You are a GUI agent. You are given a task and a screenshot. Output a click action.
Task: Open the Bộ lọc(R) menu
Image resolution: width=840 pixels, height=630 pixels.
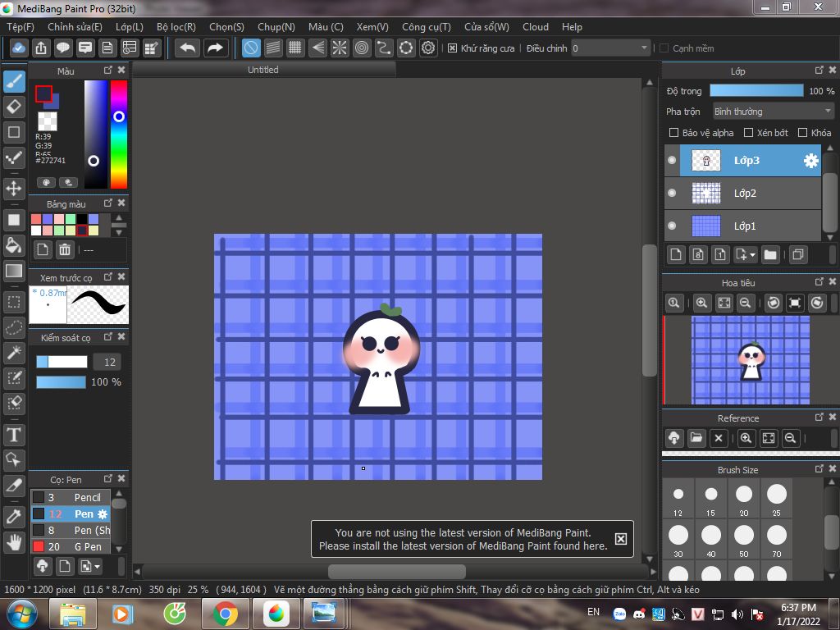[x=176, y=27]
